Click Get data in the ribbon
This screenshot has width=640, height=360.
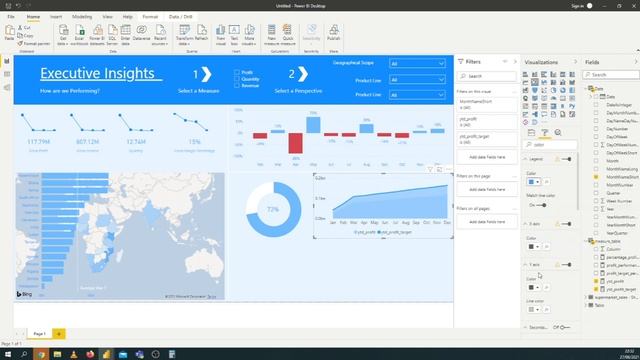(x=63, y=34)
